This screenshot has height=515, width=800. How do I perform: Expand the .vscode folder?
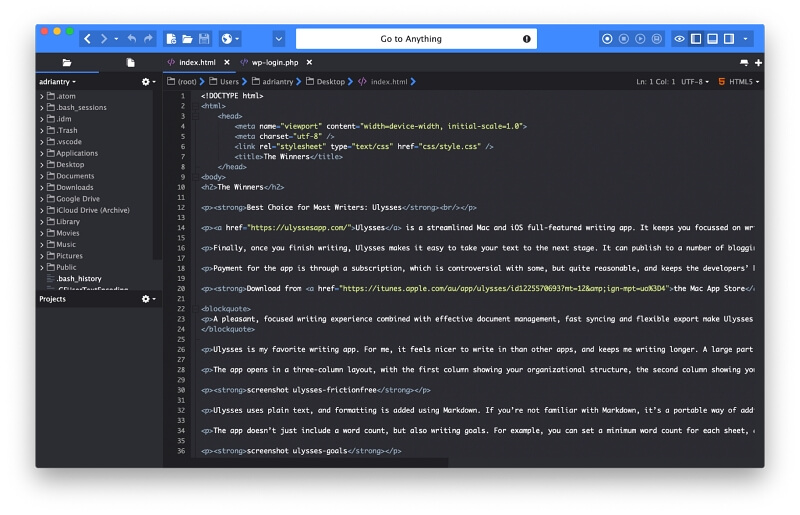42,142
